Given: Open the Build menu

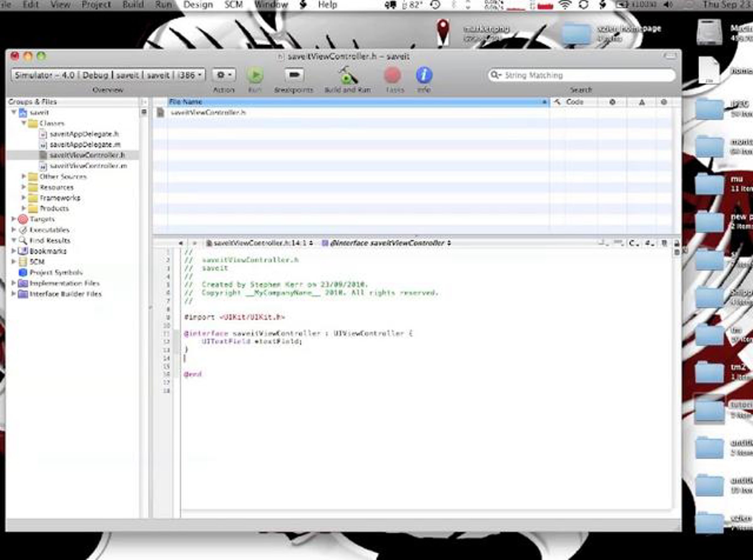Looking at the screenshot, I should pos(133,5).
